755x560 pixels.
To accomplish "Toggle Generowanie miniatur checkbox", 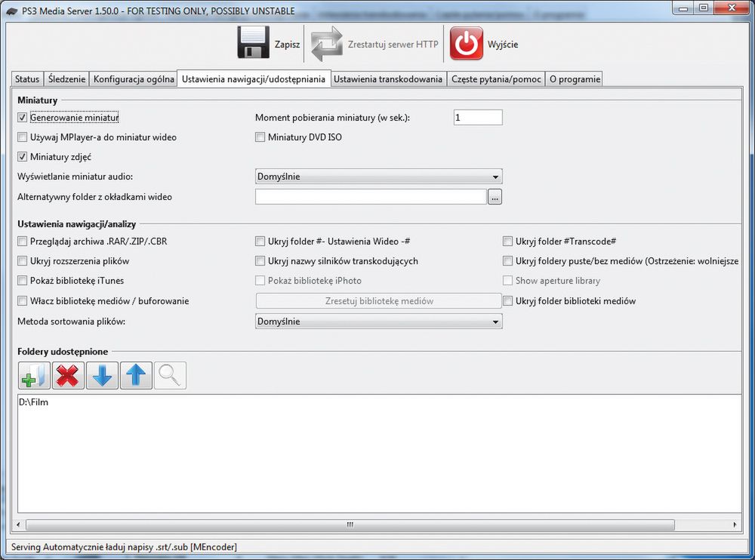I will click(22, 118).
